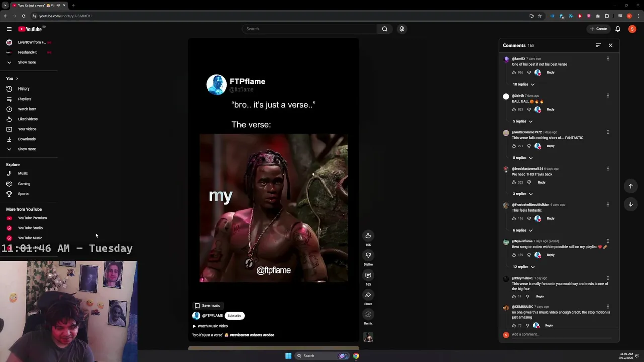
Task: Expand 5 replies under FANTASTIC comment
Action: click(x=523, y=158)
